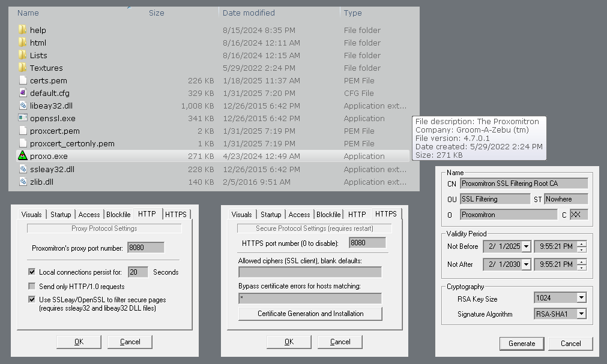607x364 pixels.
Task: Click the proxo.exe Proxomitron icon
Action: pyautogui.click(x=22, y=156)
